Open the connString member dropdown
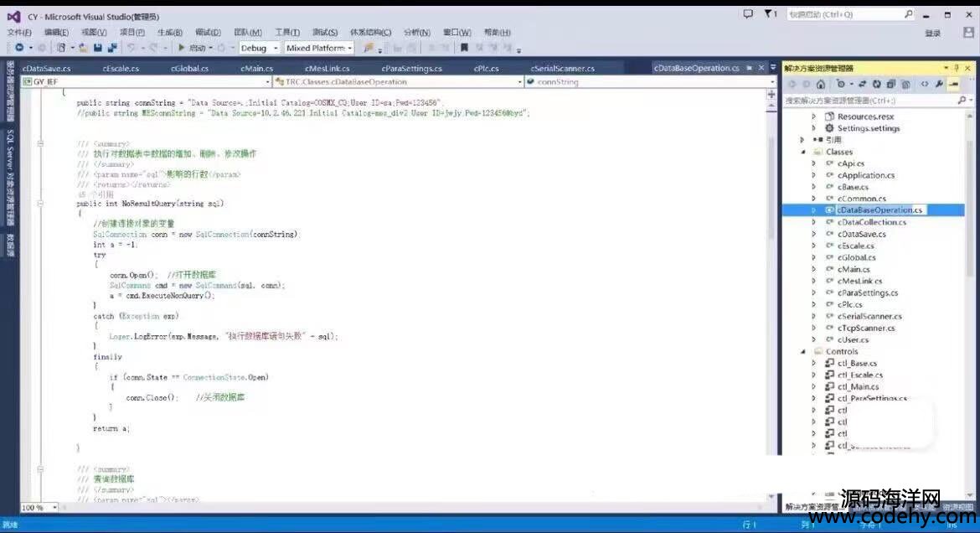Screen dimensions: 980x533 pyautogui.click(x=650, y=81)
